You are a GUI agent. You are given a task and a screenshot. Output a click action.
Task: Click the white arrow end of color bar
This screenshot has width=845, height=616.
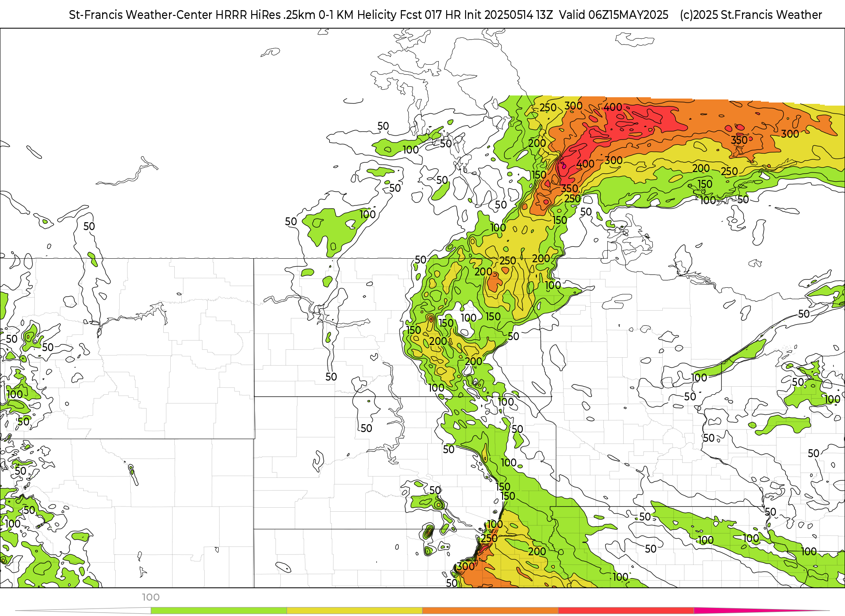pos(84,610)
